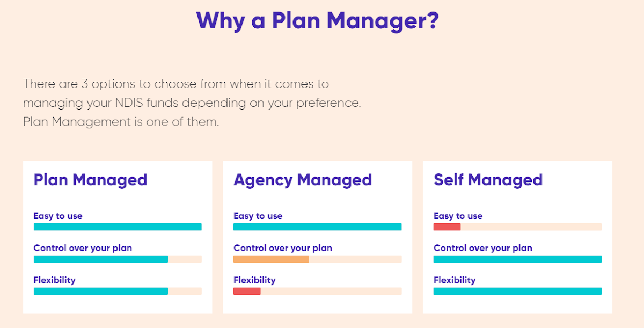
Task: Click Self Managed Flexibility bar
Action: coord(517,291)
